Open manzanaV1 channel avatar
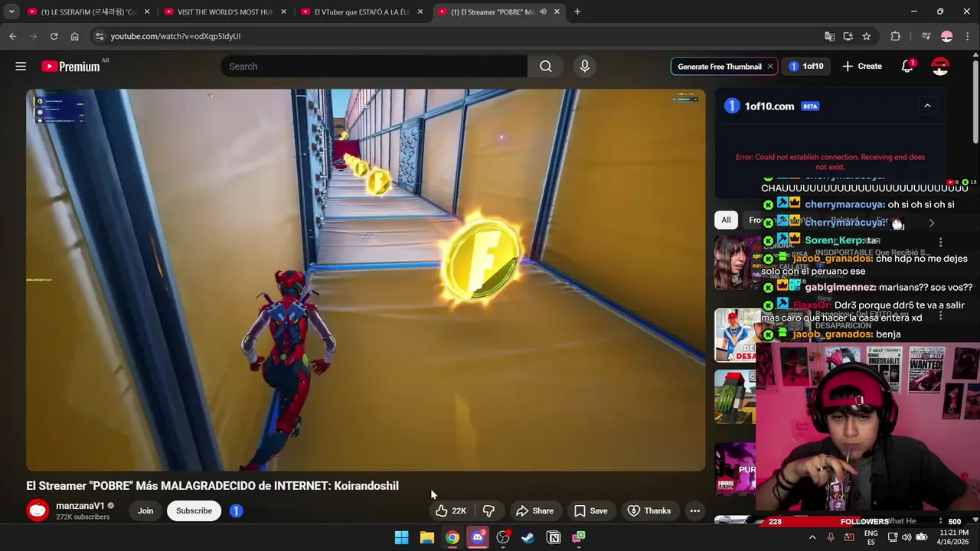The image size is (980, 551). click(38, 510)
